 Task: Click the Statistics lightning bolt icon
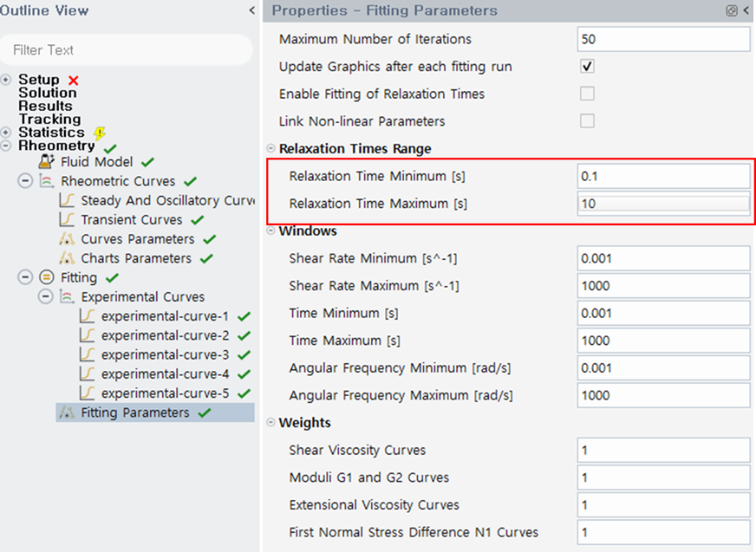[100, 133]
